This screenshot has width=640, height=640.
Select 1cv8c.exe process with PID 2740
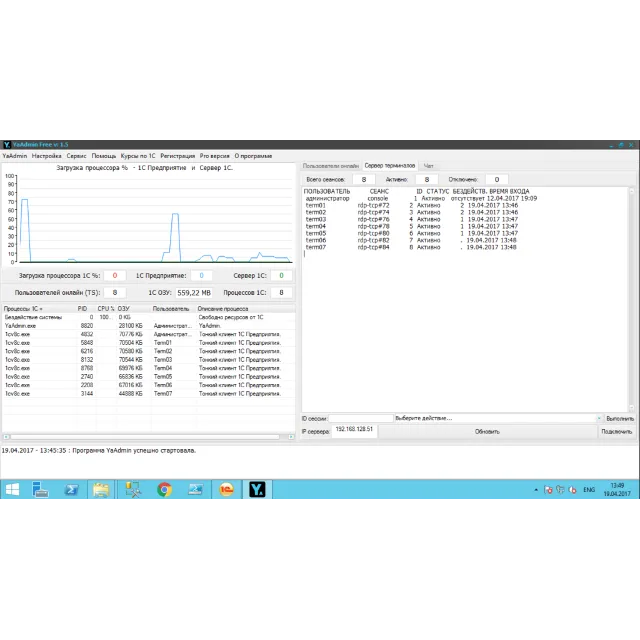click(149, 377)
